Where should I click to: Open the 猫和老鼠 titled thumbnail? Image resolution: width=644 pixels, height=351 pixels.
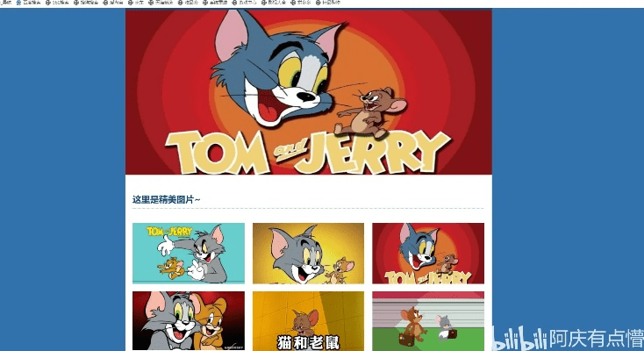[x=308, y=321]
